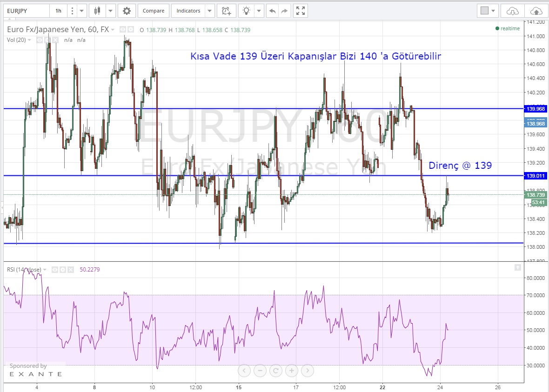Expand the Indicators dropdown arrow
This screenshot has height=392, width=549.
pyautogui.click(x=210, y=10)
